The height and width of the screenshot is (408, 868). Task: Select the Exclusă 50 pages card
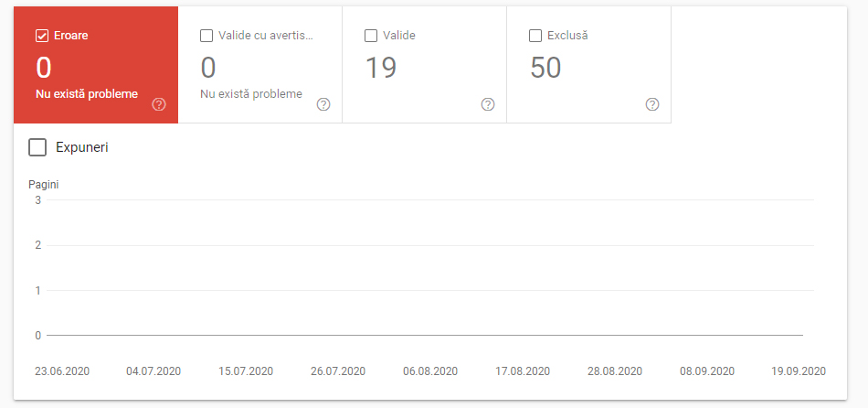588,69
